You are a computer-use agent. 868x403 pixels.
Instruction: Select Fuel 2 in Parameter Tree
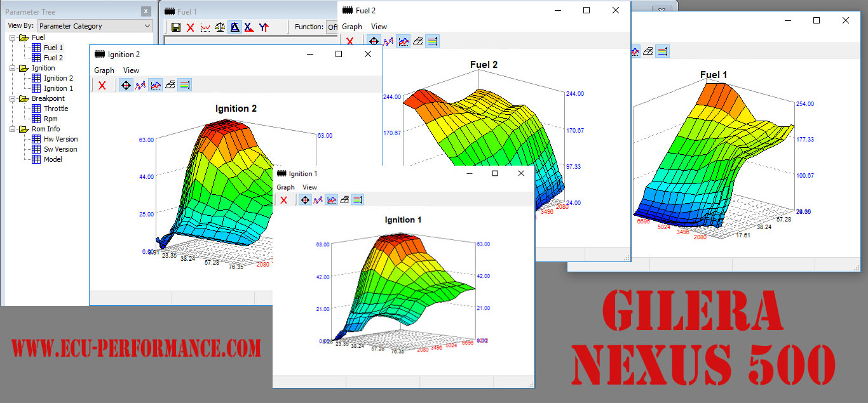point(53,58)
